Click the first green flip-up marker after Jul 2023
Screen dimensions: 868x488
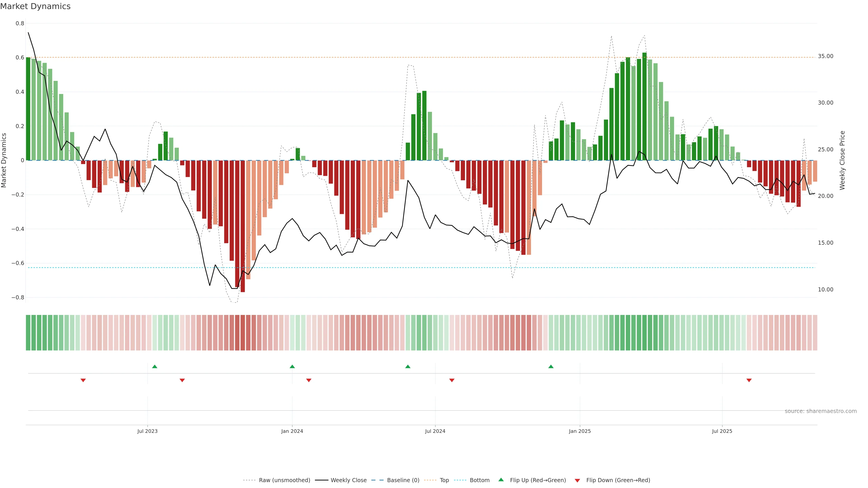[x=155, y=366]
